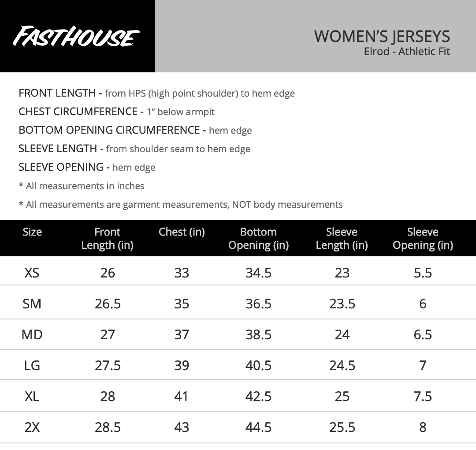The width and height of the screenshot is (476, 450).
Task: Click the Chest Circumference definition line
Action: click(116, 112)
